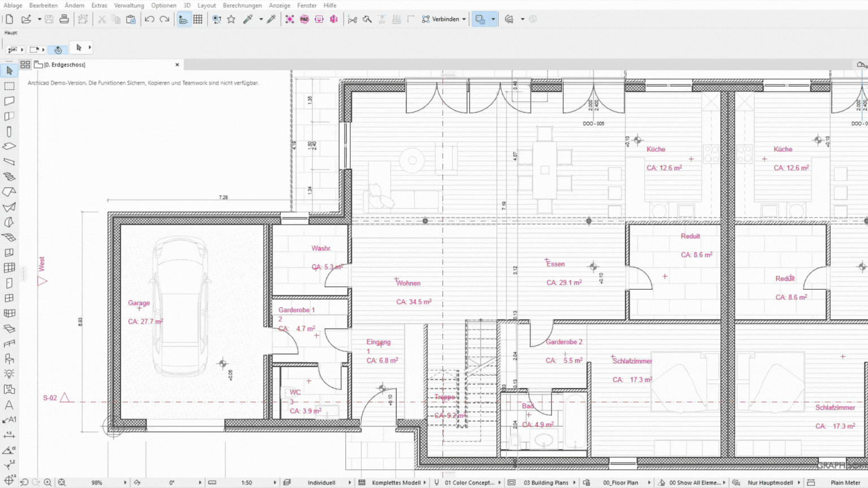The width and height of the screenshot is (868, 488).
Task: Select the Dimension tool
Action: (9, 435)
